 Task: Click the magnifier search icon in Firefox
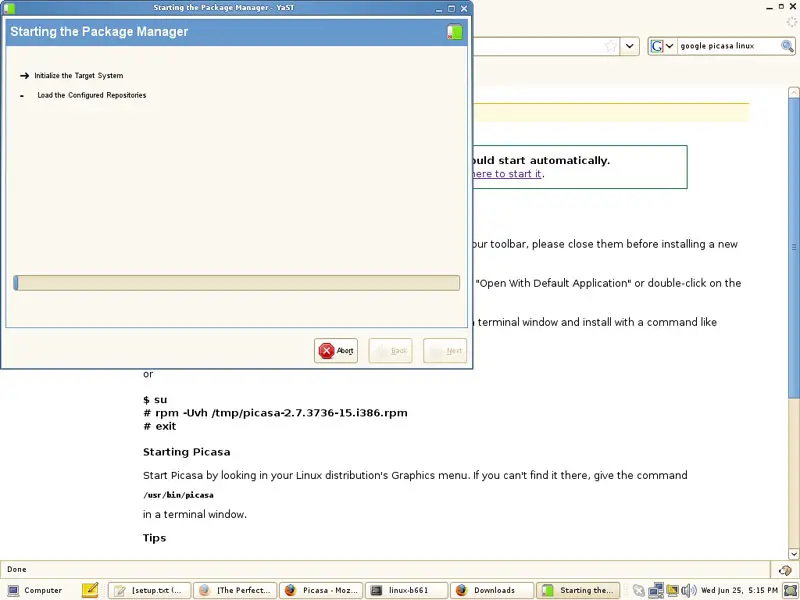(787, 46)
